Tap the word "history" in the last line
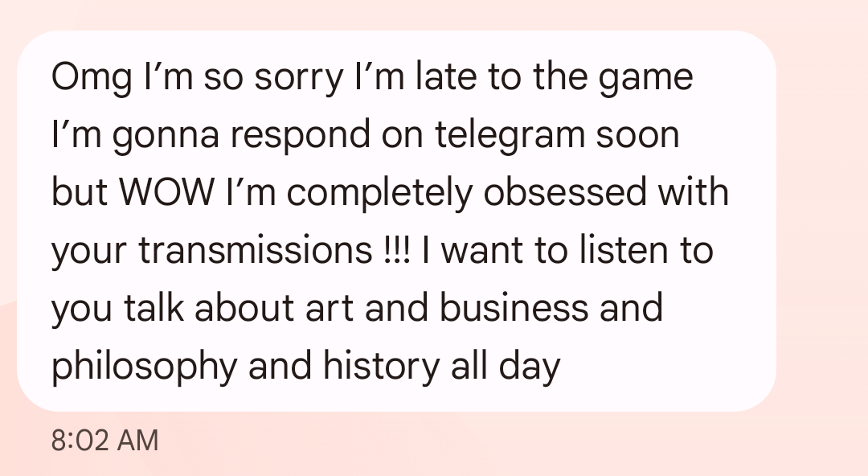This screenshot has height=476, width=868. (381, 367)
